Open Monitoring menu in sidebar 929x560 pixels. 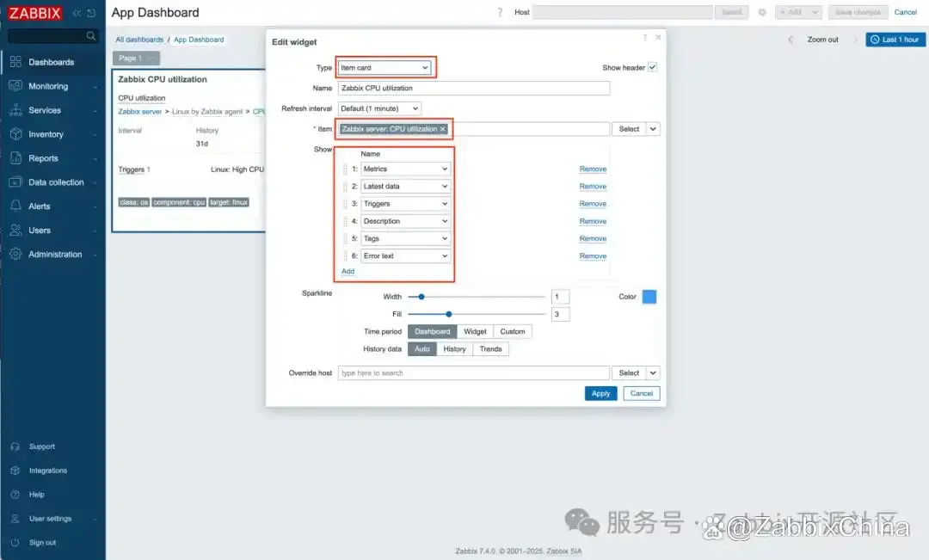(x=52, y=86)
